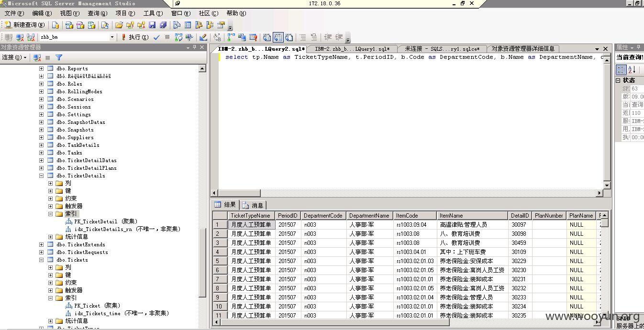Image resolution: width=644 pixels, height=330 pixels.
Task: Click the DMX Query toolbar icon
Action: tap(80, 25)
